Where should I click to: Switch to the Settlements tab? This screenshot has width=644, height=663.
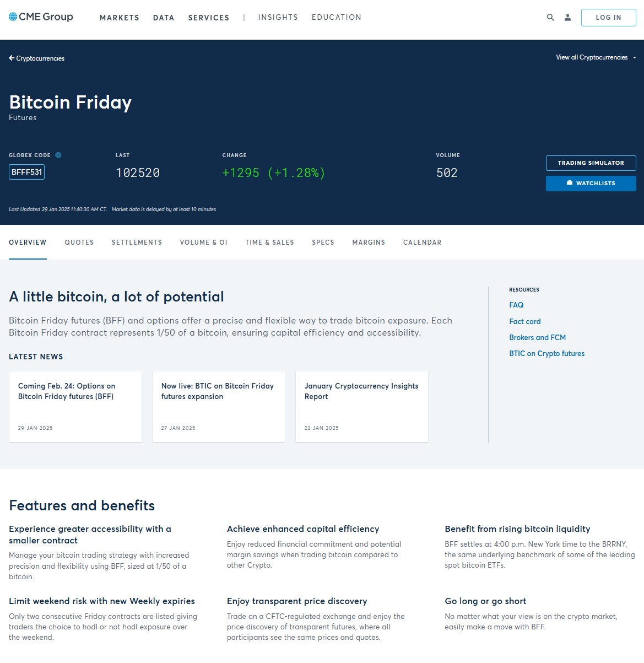pos(137,242)
